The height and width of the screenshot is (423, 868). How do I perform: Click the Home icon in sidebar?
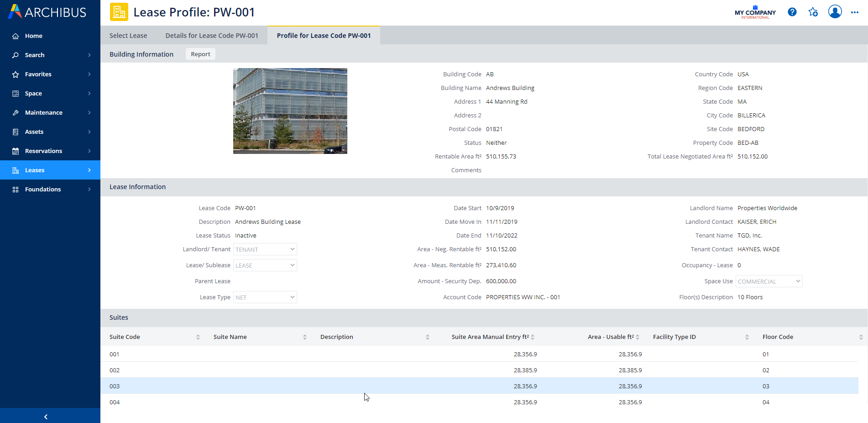click(16, 36)
